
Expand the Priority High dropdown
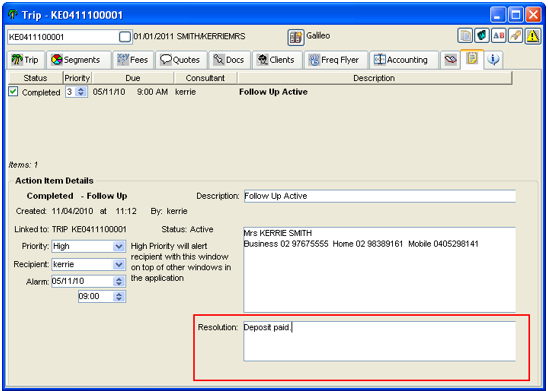pos(119,246)
